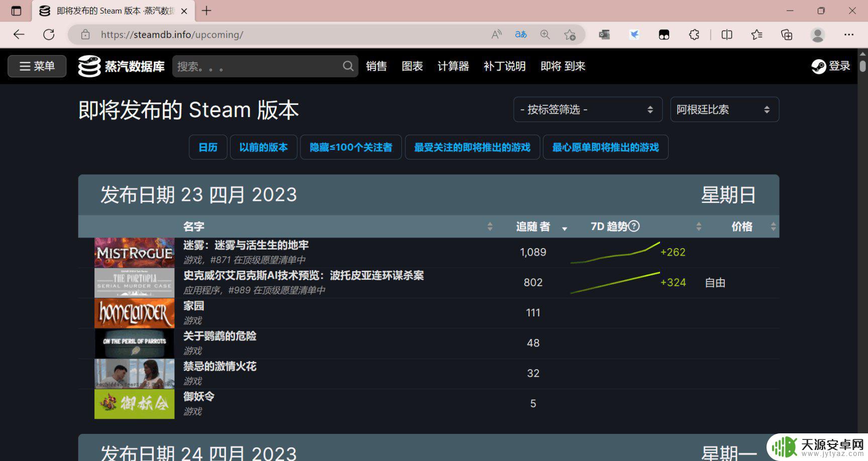Click the vertical page scrollbar thumb

click(862, 66)
